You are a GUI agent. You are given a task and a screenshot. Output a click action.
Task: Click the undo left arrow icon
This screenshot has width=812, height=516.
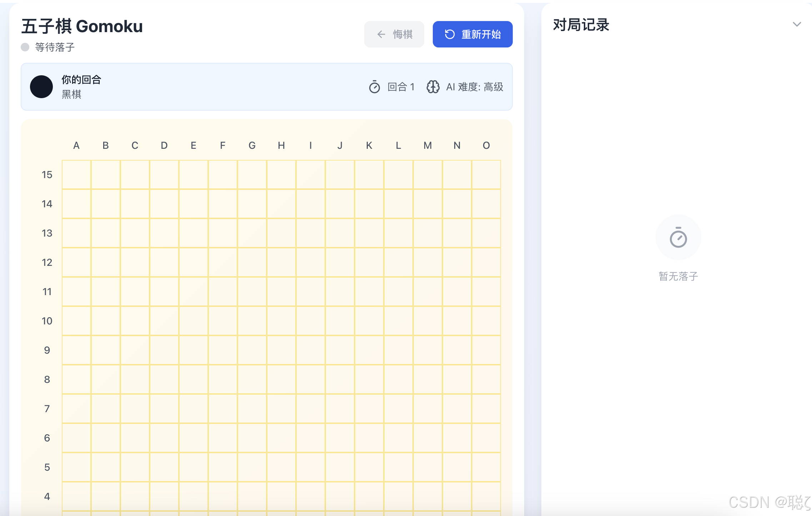(381, 34)
